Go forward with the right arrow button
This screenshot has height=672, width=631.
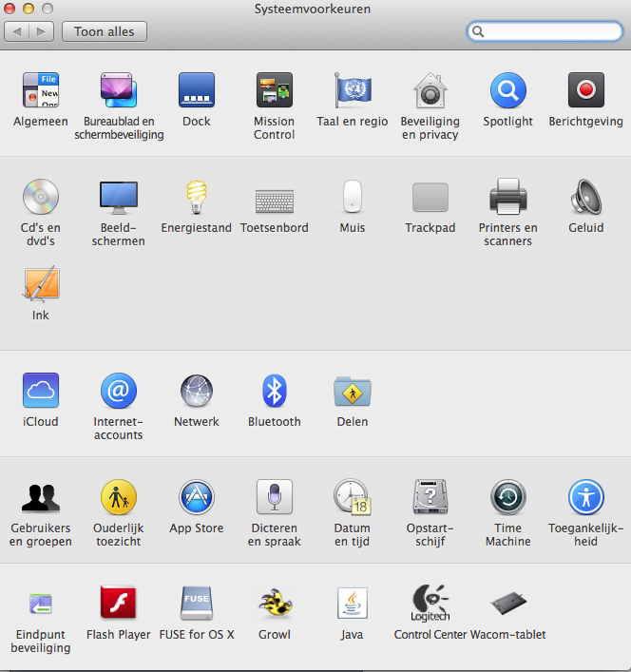coord(41,31)
